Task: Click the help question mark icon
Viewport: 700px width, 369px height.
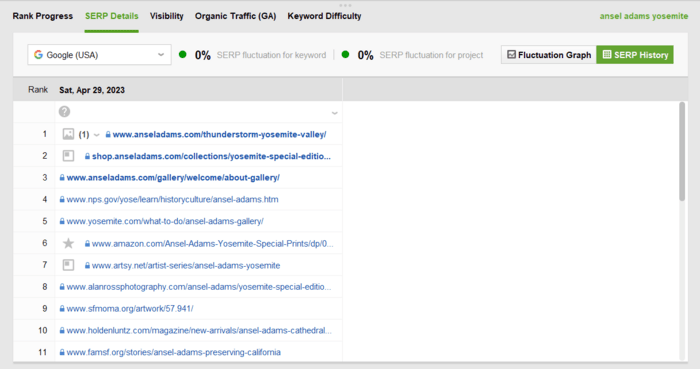Action: pos(64,112)
